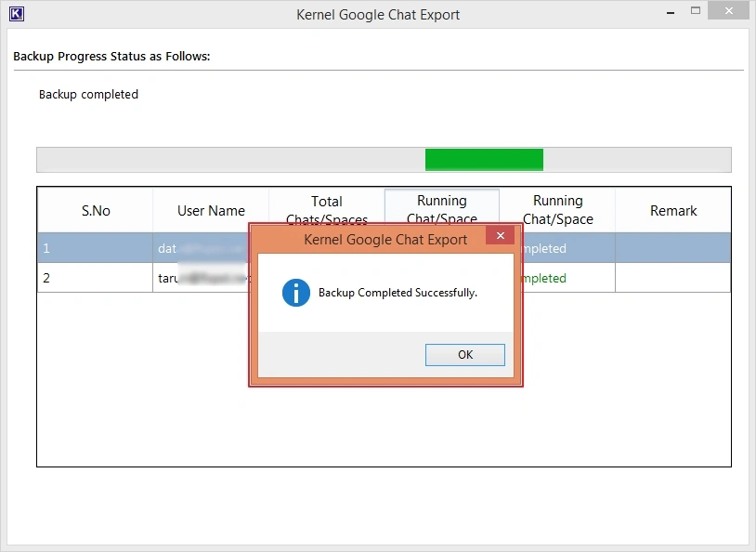Click the Kernel app logo icon
Screen dimensions: 756x552
point(17,14)
